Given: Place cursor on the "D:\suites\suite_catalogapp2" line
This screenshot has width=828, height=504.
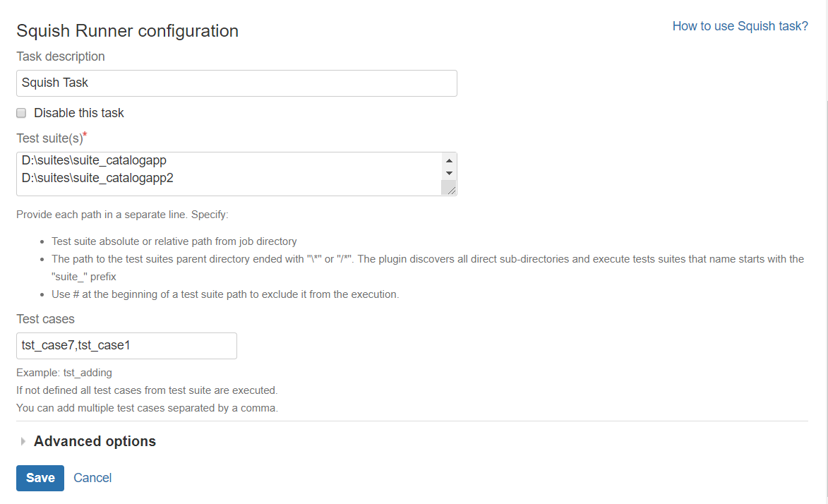Looking at the screenshot, I should (x=97, y=178).
